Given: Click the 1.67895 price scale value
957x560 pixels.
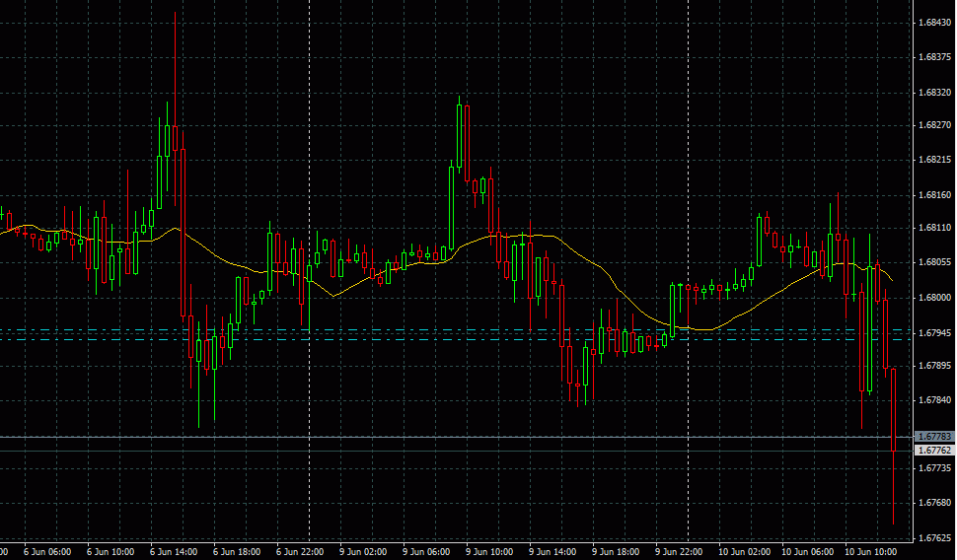Looking at the screenshot, I should pyautogui.click(x=935, y=366).
